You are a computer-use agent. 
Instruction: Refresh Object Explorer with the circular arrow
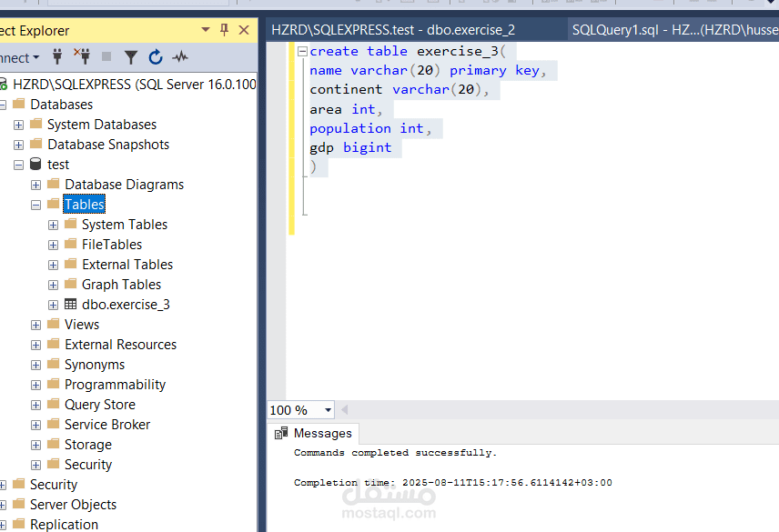pos(156,57)
